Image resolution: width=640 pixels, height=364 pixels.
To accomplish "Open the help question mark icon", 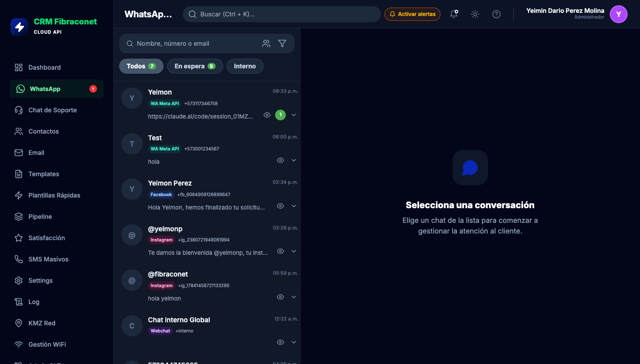I will 496,14.
